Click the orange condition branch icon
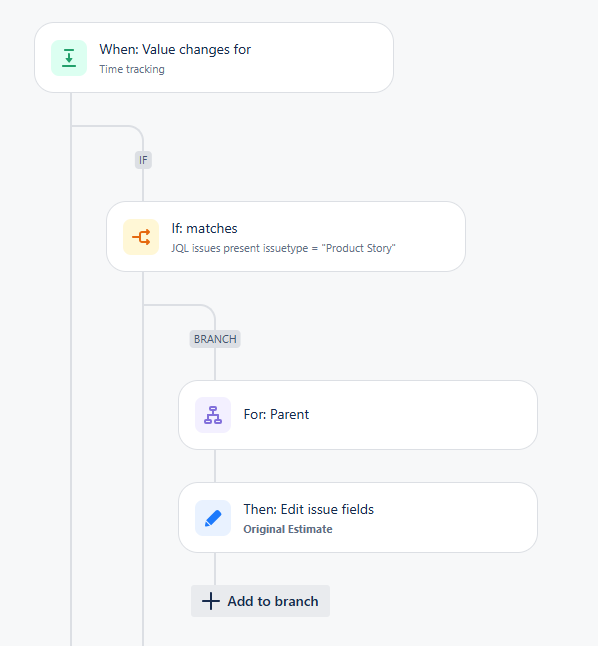The width and height of the screenshot is (598, 646). pos(141,237)
